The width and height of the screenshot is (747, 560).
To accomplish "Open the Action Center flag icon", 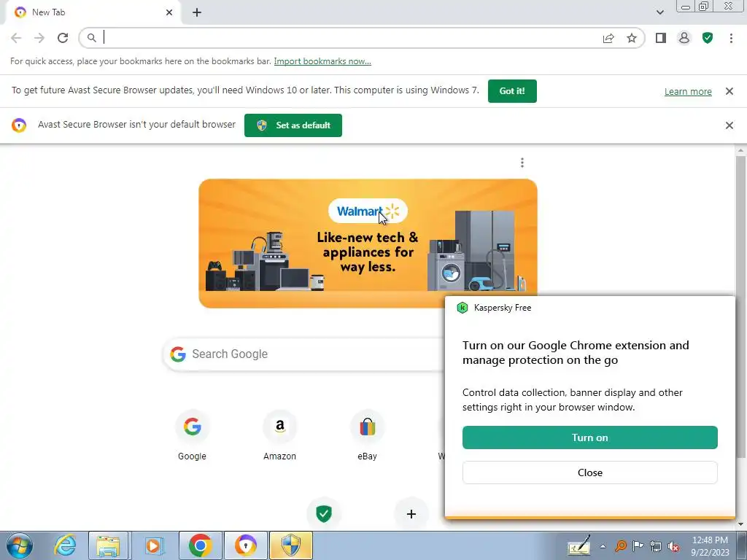I will pos(638,546).
